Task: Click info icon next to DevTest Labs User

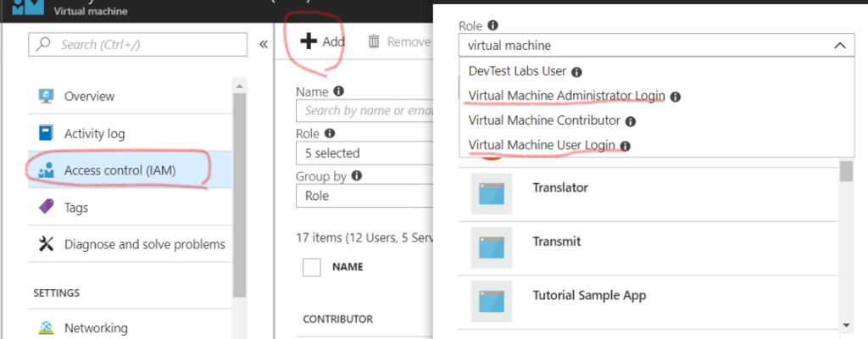Action: tap(576, 72)
